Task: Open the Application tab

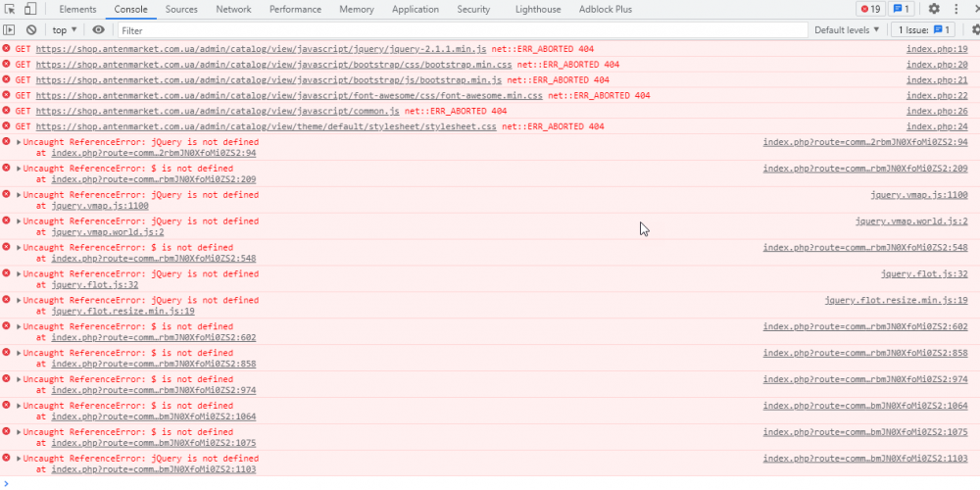Action: [415, 10]
